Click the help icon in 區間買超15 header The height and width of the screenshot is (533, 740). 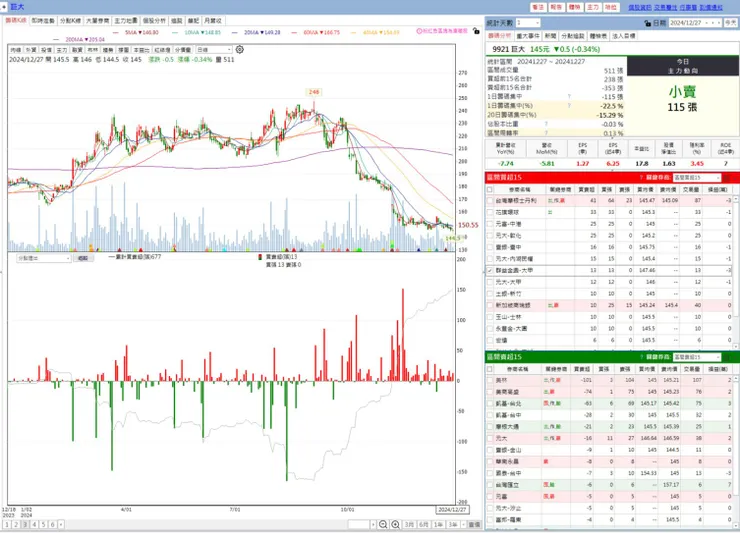(641, 178)
